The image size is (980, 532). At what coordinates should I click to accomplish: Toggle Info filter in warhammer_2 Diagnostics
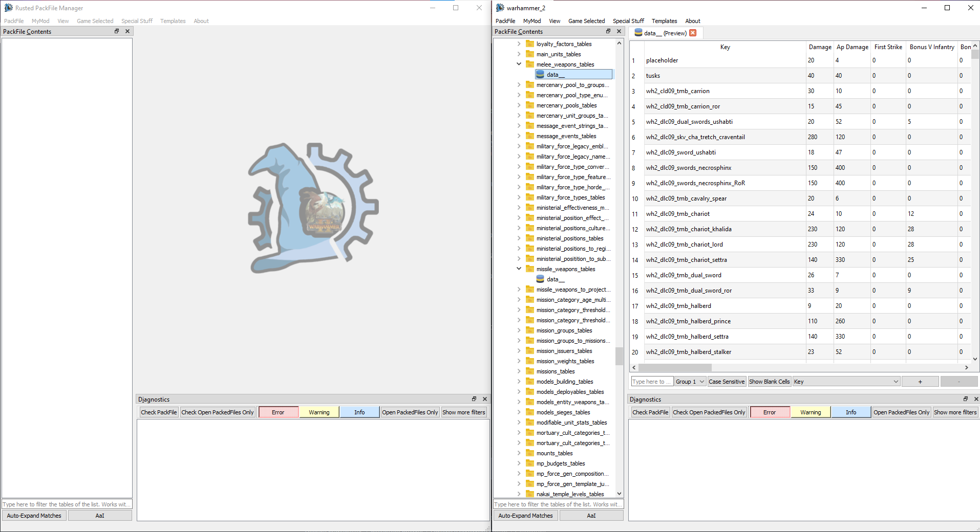(851, 412)
